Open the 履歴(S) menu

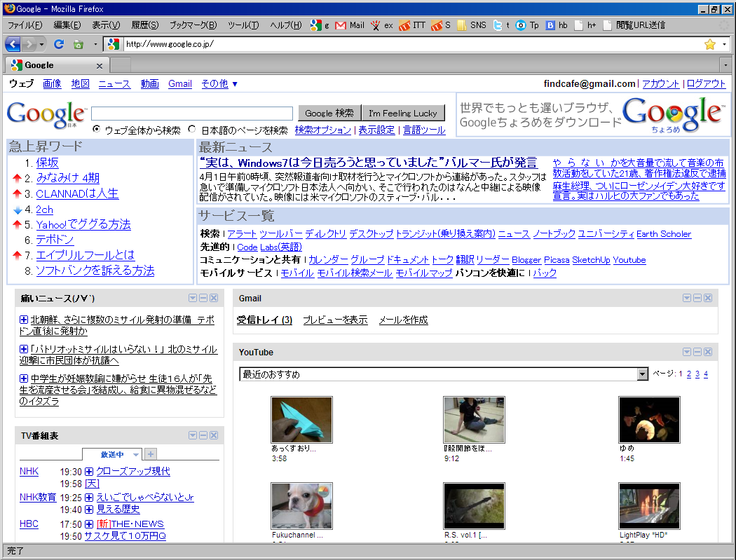pos(144,25)
